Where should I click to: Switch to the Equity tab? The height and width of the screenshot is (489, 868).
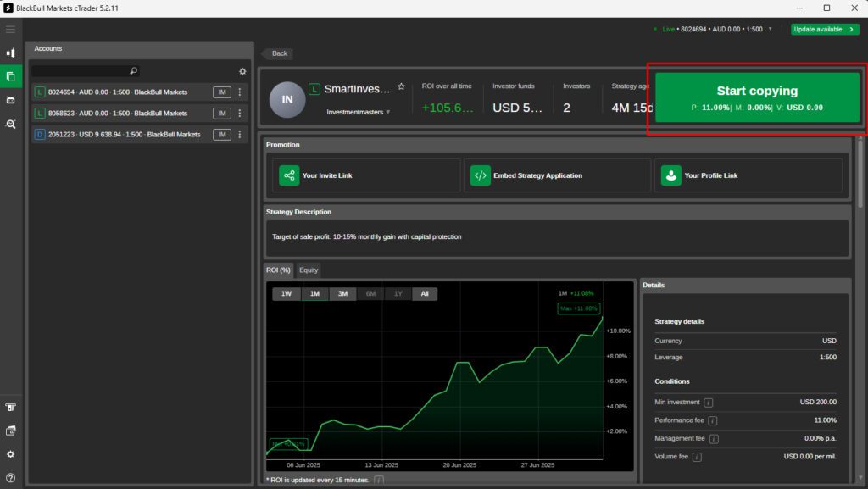point(309,270)
